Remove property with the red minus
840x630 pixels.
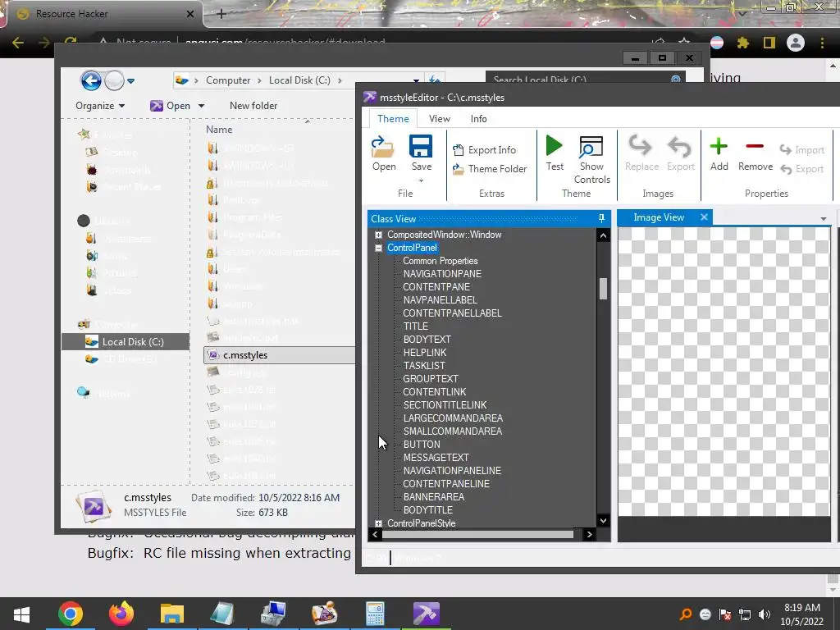pyautogui.click(x=755, y=146)
